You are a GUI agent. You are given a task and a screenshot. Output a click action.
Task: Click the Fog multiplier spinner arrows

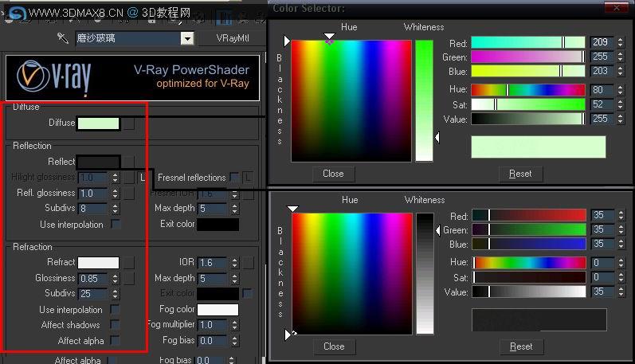[234, 325]
